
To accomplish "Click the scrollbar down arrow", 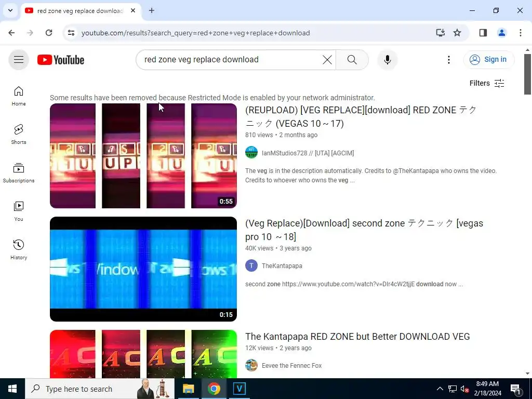I will tap(527, 374).
